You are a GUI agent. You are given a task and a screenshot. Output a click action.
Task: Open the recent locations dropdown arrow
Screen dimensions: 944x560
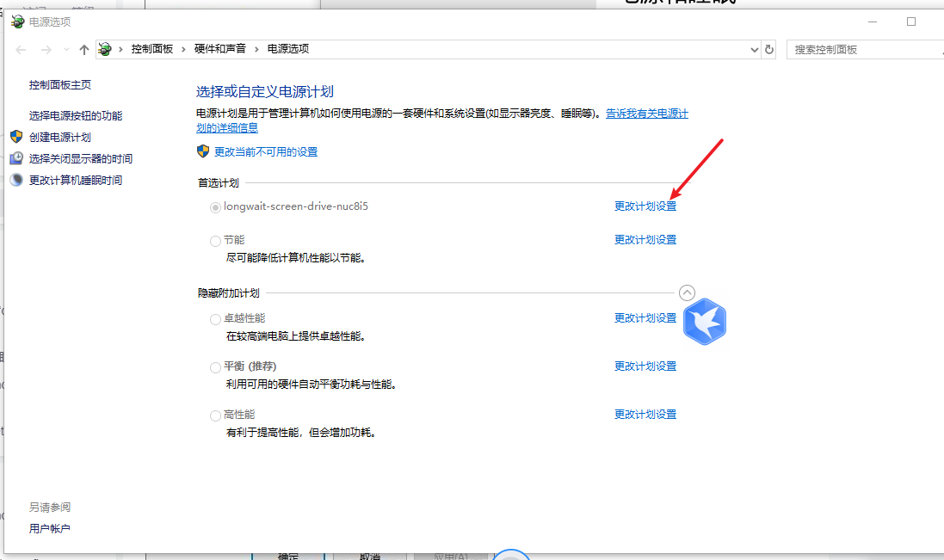click(66, 50)
